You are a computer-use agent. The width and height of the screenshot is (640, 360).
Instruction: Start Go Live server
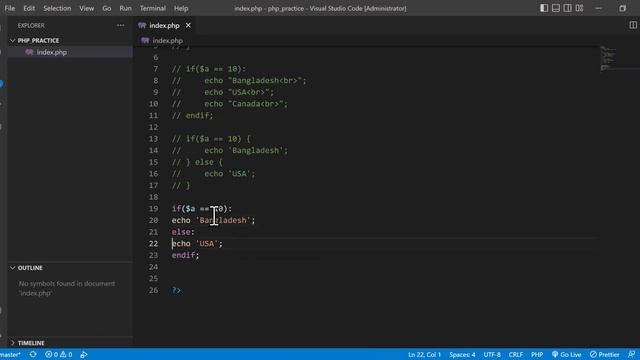(567, 354)
